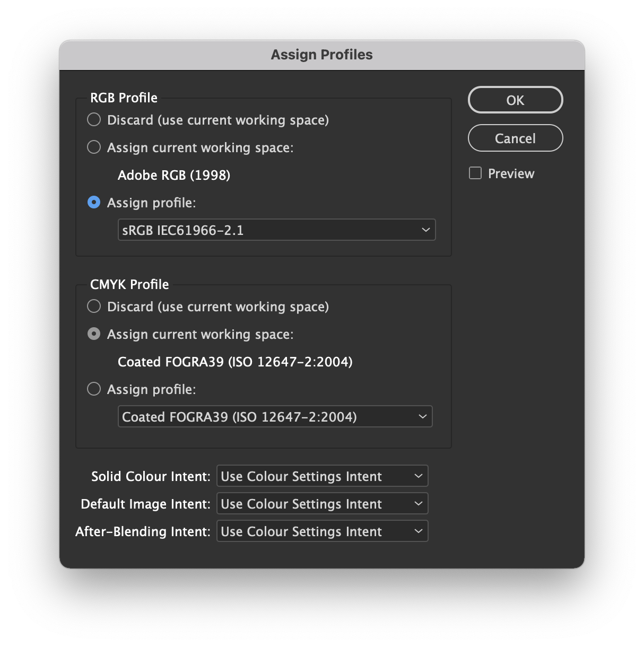Open the Coated FOGRA39 profile dropdown

275,416
